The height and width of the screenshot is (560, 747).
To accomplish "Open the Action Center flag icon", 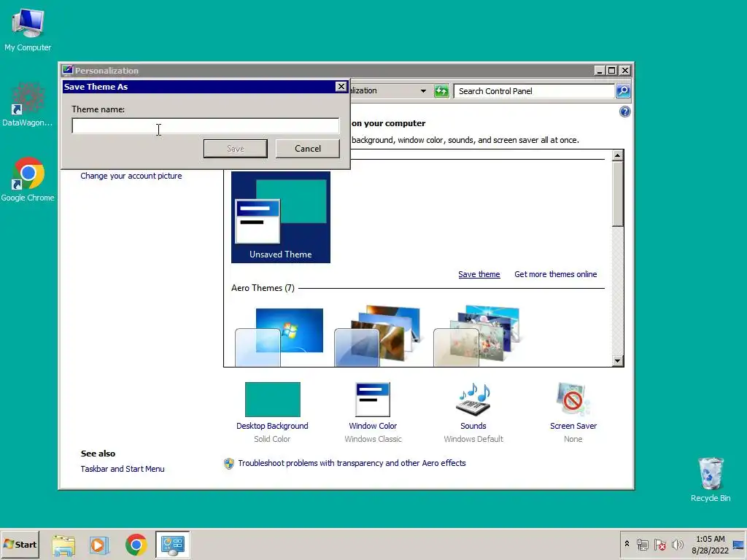I will [x=659, y=545].
